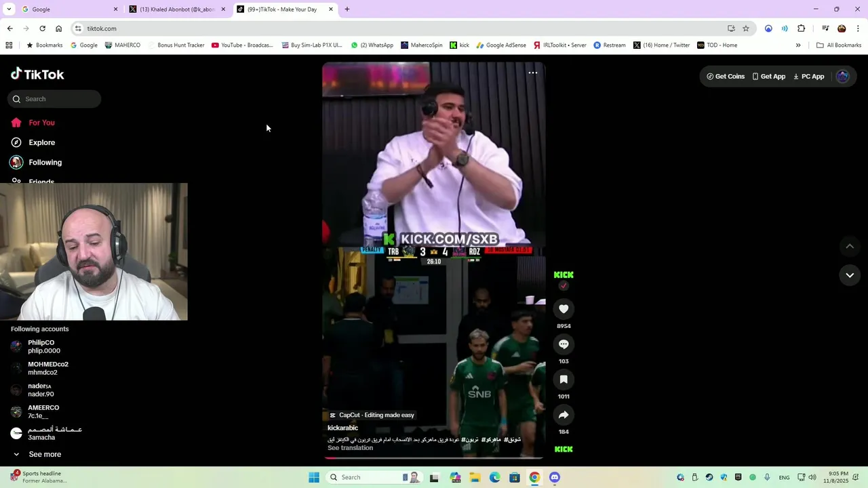Open the Chrome extensions puzzle icon
The image size is (868, 488).
click(x=801, y=28)
